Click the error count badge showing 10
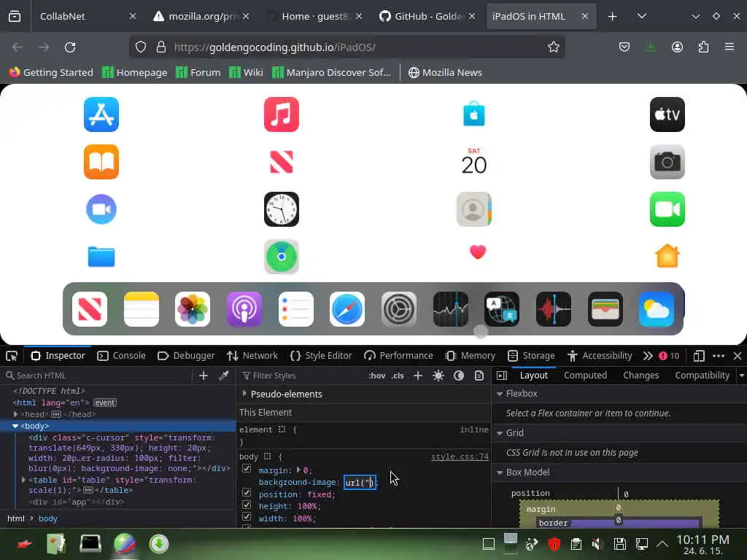747x560 pixels. pyautogui.click(x=669, y=356)
